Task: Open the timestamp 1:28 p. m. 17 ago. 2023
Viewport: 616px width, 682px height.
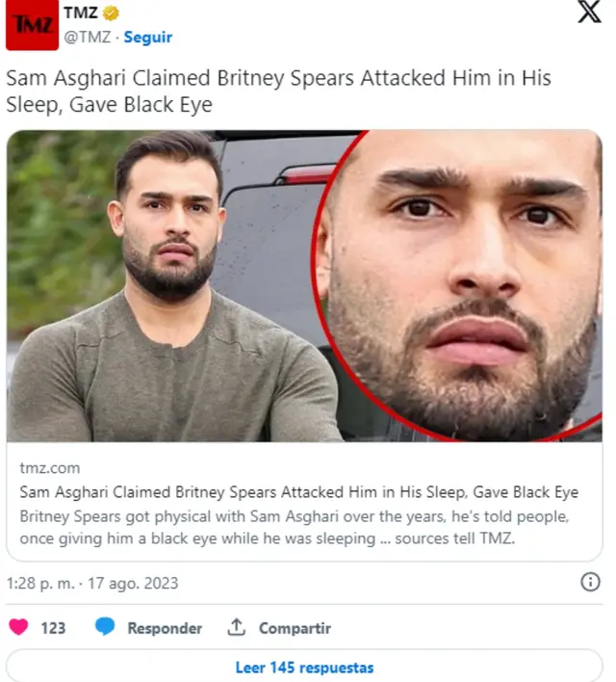Action: tap(91, 583)
